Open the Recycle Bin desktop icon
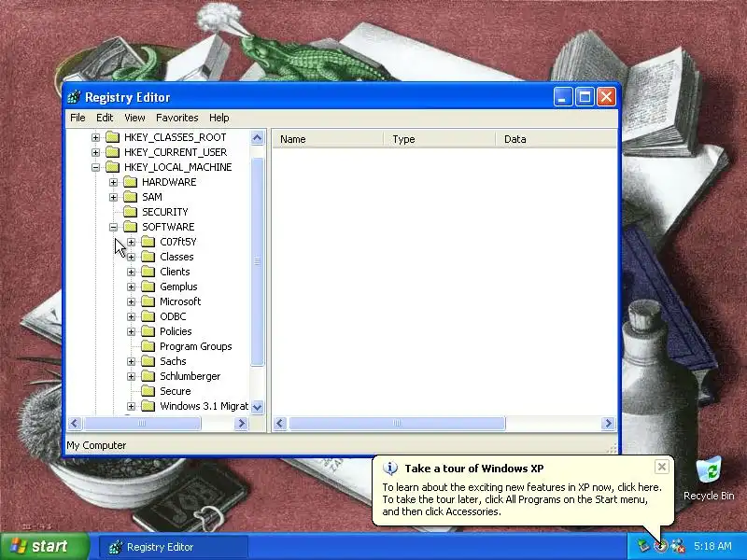 click(709, 478)
